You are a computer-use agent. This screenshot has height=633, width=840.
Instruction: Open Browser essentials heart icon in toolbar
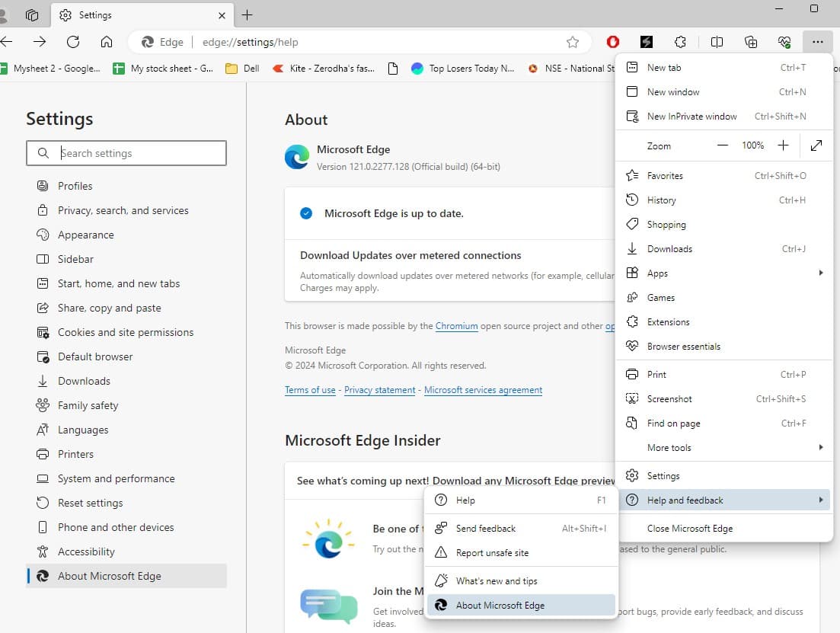pos(784,42)
